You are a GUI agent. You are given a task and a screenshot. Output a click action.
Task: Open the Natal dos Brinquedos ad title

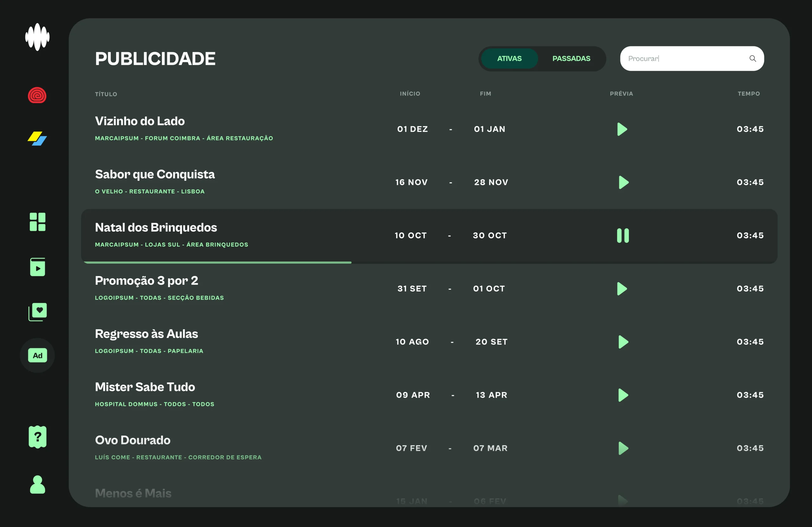(156, 227)
